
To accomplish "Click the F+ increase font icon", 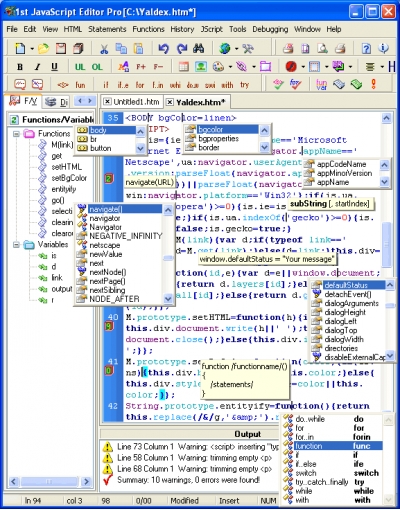I will point(141,67).
